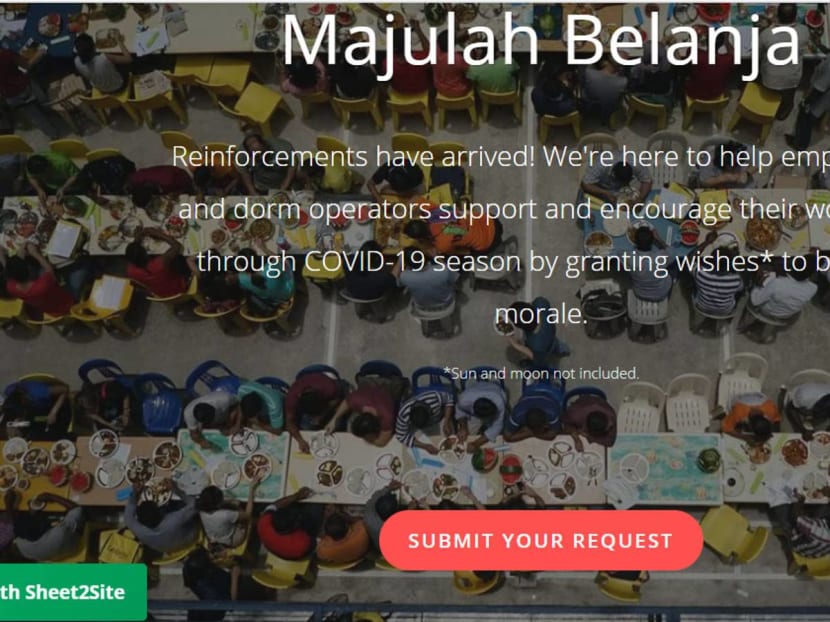Select the Reinforcements have arrived sentence
The height and width of the screenshot is (622, 830).
(354, 157)
